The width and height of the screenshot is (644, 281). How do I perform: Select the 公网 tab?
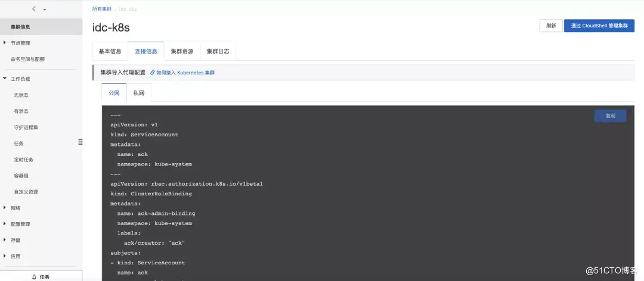pos(114,93)
